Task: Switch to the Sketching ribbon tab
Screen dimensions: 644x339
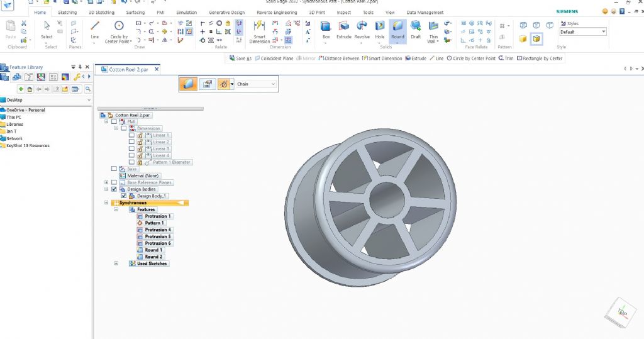Action: tap(67, 12)
